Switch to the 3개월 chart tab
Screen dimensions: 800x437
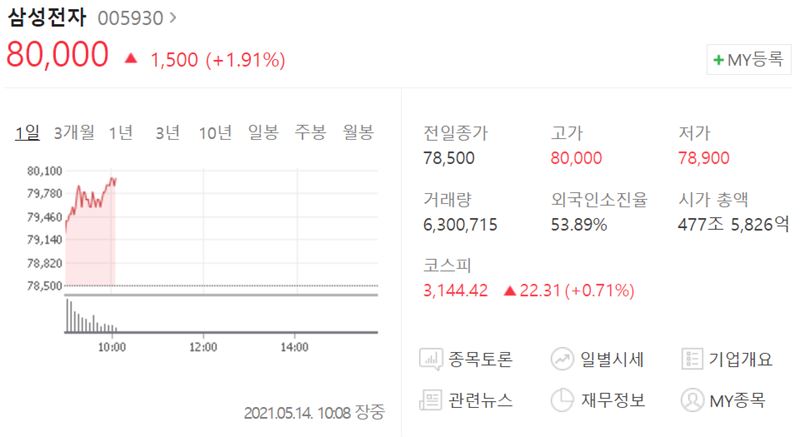(x=75, y=133)
